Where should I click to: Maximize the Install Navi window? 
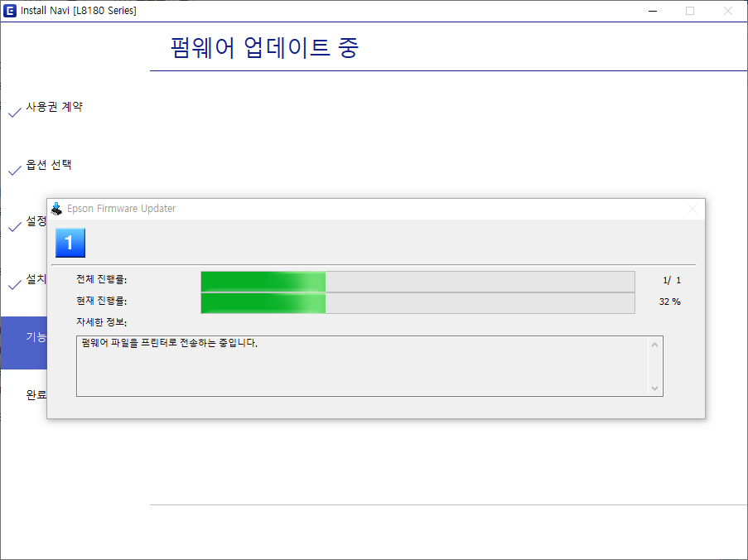pyautogui.click(x=690, y=11)
